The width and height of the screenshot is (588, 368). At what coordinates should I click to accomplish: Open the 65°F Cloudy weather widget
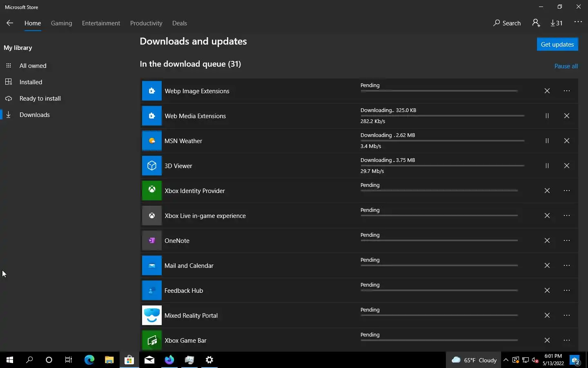coord(474,360)
